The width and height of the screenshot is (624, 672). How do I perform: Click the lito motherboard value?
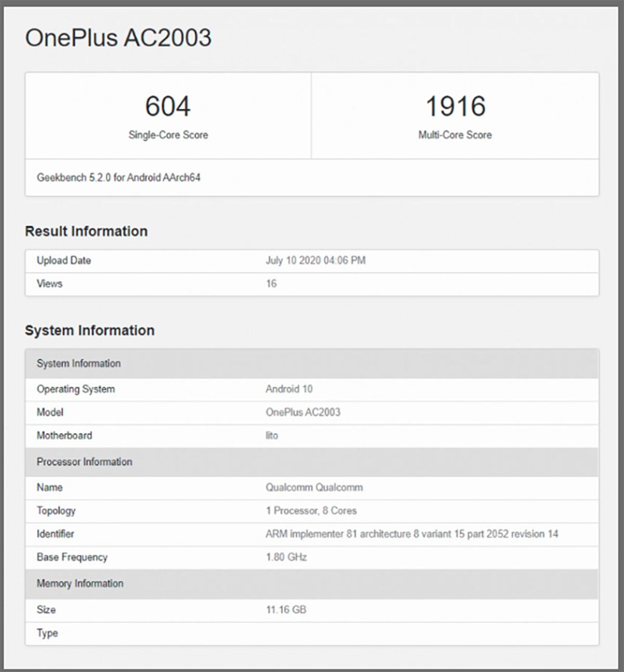[271, 436]
